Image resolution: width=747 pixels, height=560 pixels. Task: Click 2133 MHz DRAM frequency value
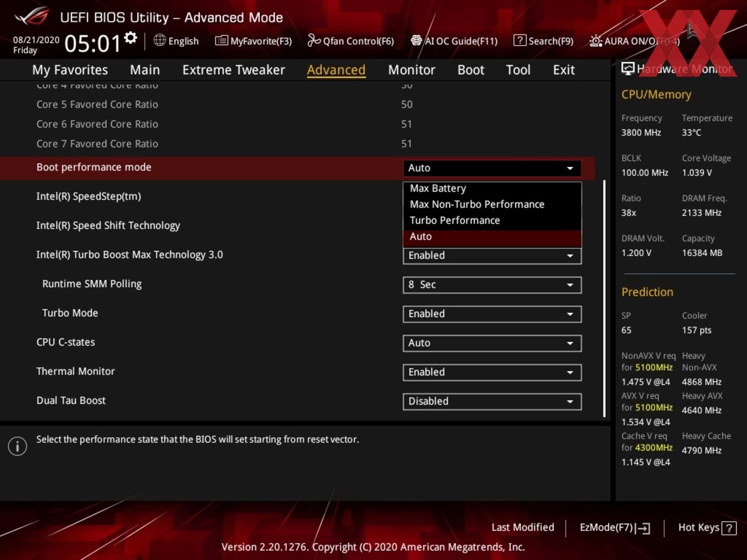(701, 212)
